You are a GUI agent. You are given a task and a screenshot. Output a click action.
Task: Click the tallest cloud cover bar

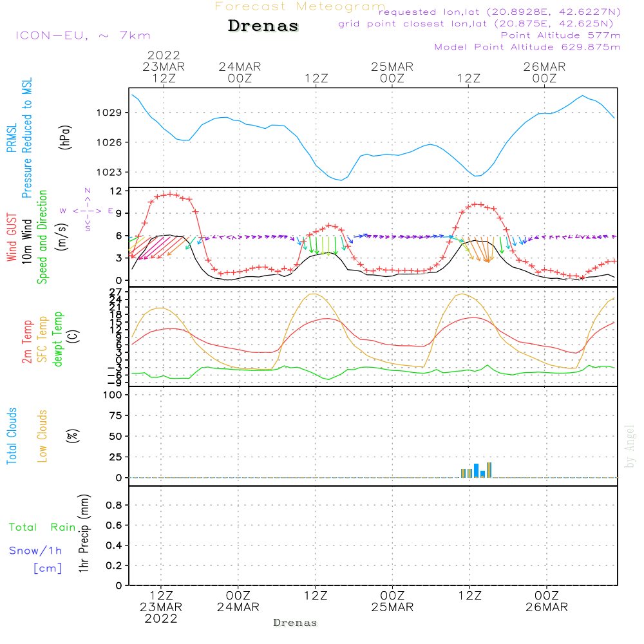point(489,470)
